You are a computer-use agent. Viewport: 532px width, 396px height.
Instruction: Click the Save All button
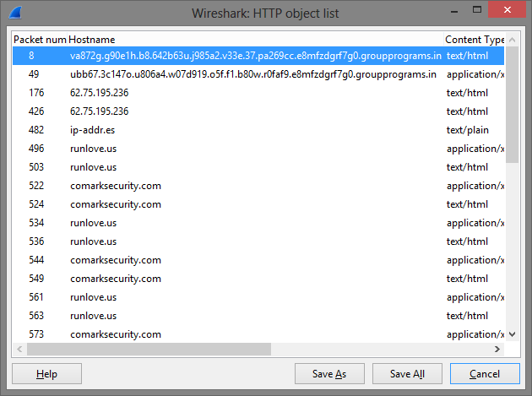pos(407,373)
